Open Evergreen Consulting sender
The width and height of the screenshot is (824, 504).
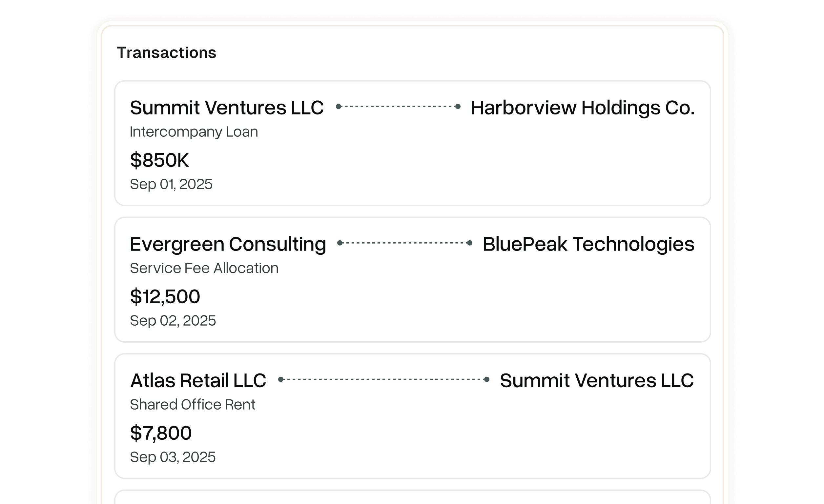[228, 244]
